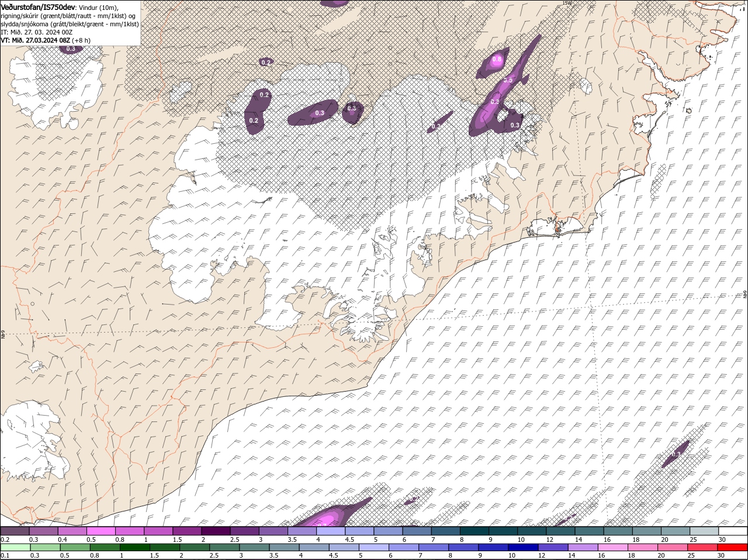Screen dimensions: 748x560
Task: Pick upper legend swatch between 0.5 and 0.8
Action: (101, 531)
